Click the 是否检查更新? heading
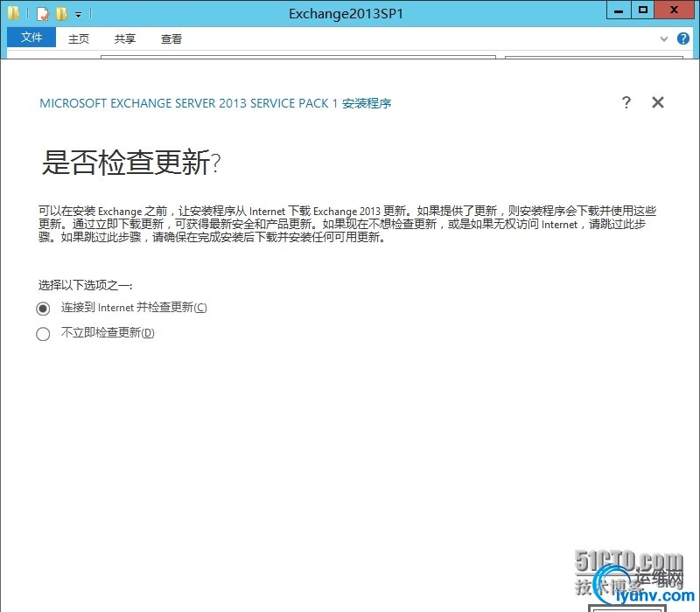 (x=131, y=163)
